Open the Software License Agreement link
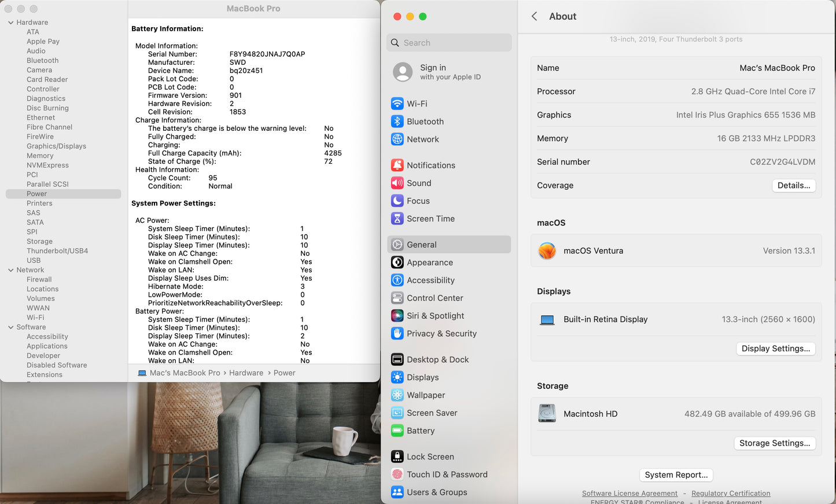The image size is (836, 504). (x=629, y=493)
